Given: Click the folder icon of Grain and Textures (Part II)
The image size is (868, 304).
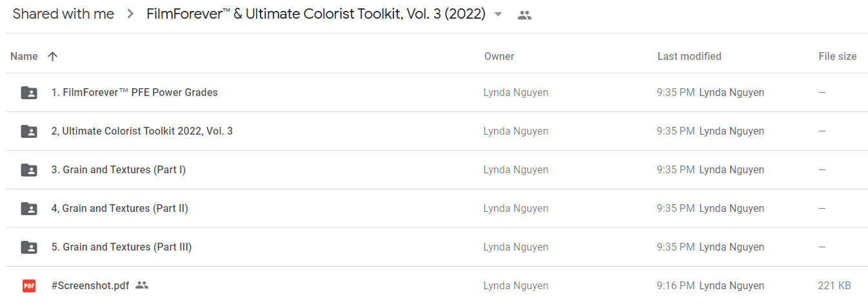Looking at the screenshot, I should [x=29, y=209].
